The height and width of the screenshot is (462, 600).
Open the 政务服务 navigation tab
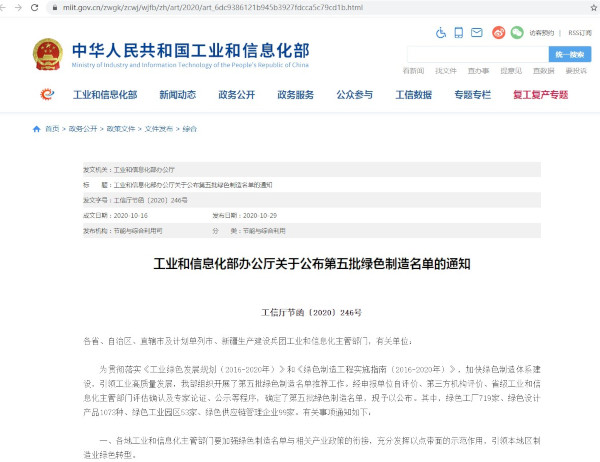point(295,95)
